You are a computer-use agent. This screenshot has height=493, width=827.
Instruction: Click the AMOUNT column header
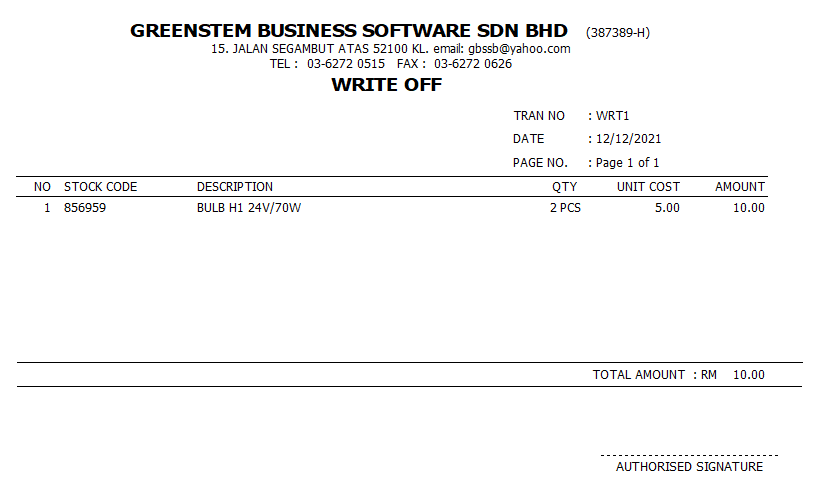(x=739, y=187)
